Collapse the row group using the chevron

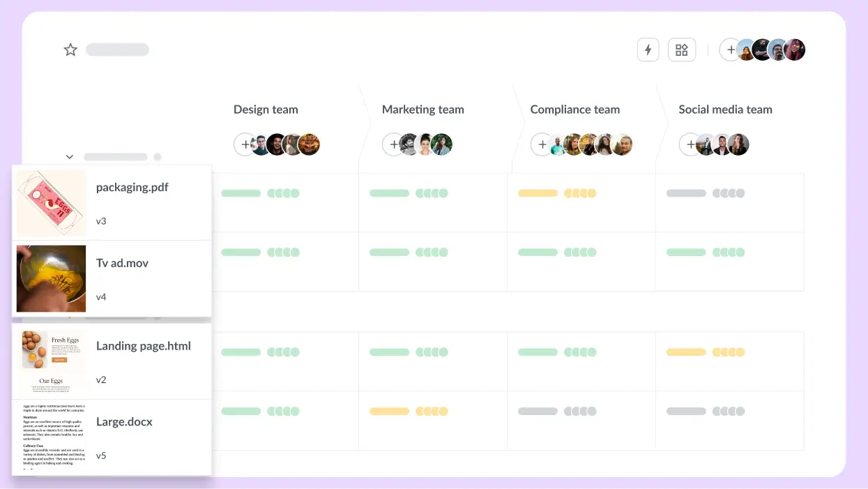pos(69,156)
